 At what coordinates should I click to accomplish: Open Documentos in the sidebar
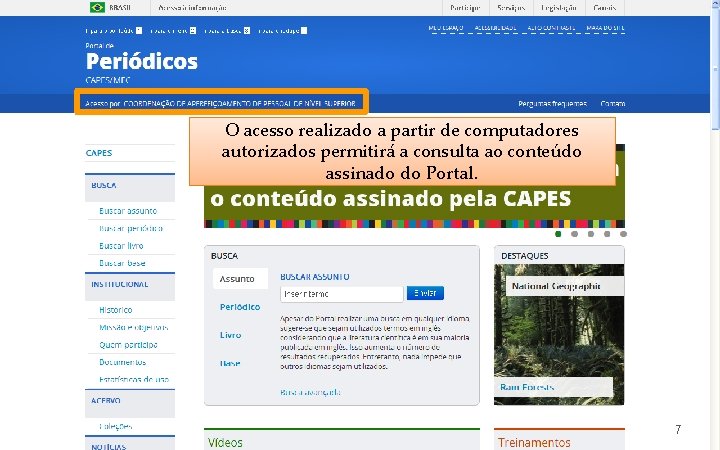(x=123, y=362)
